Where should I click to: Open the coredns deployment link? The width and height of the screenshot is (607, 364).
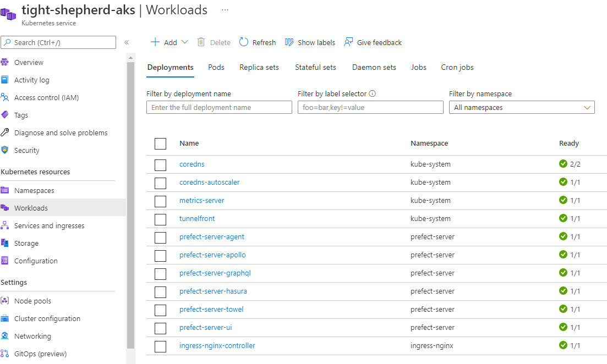coord(192,164)
